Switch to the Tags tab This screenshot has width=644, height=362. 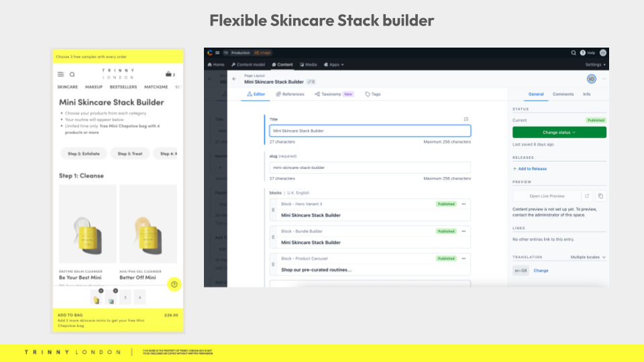tap(372, 94)
